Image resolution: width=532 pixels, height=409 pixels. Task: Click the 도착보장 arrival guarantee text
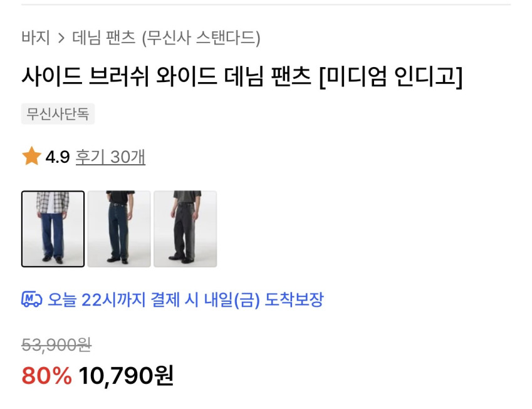pos(294,300)
